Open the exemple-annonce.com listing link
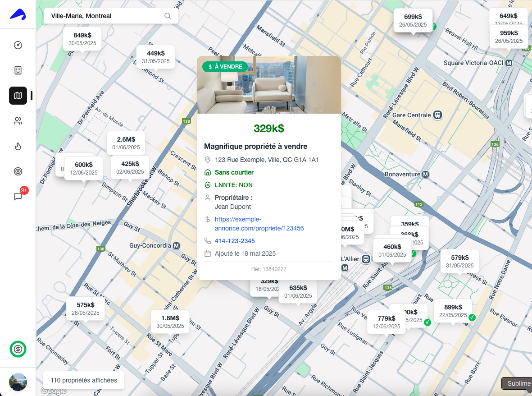Image resolution: width=532 pixels, height=396 pixels. point(259,224)
